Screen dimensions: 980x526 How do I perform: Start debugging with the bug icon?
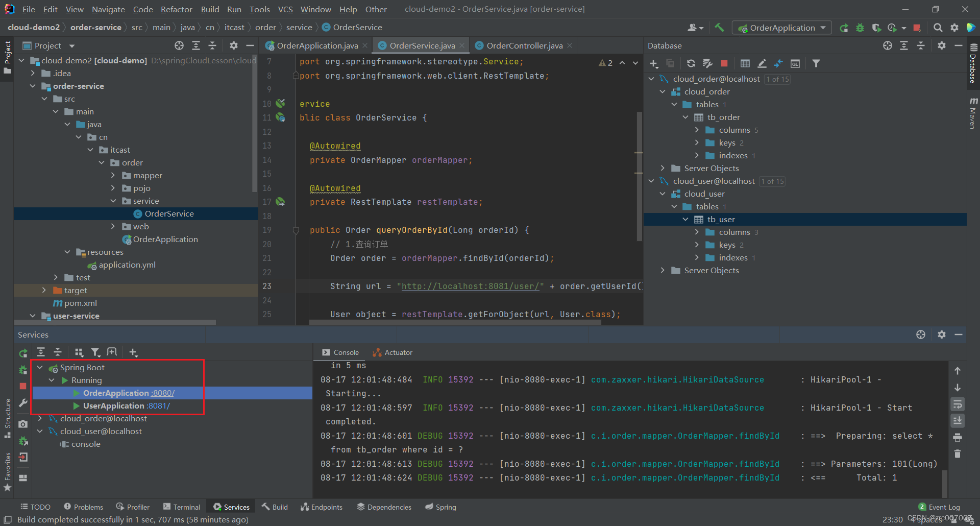(860, 28)
